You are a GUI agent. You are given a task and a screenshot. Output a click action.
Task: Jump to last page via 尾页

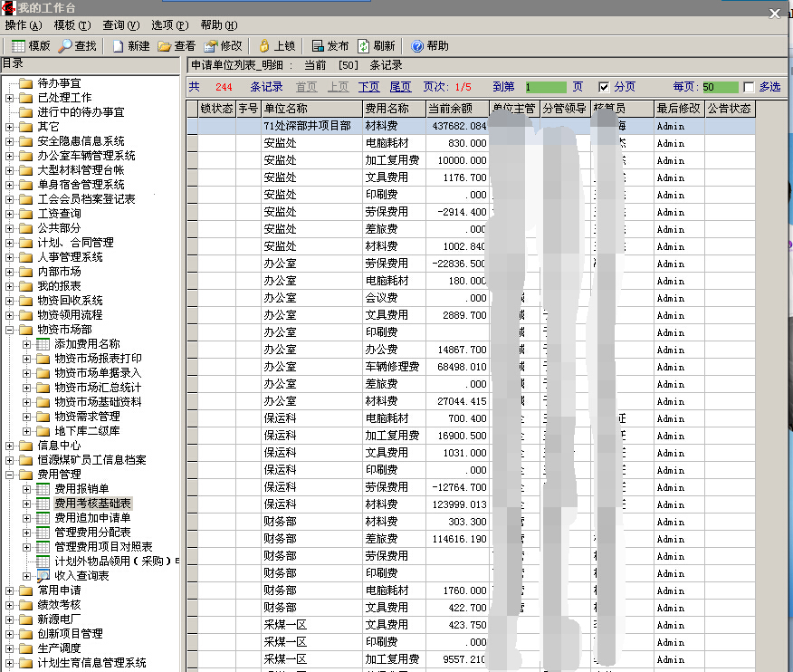point(400,87)
